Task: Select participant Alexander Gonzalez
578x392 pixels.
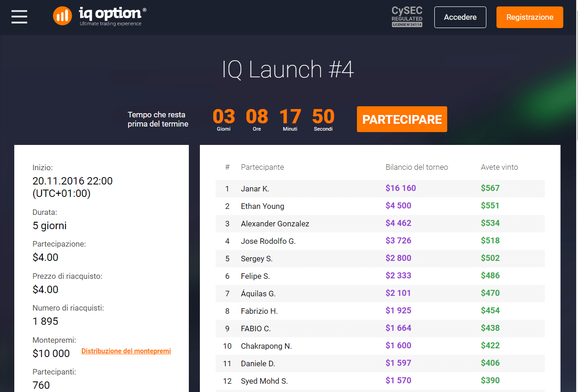Action: click(275, 224)
